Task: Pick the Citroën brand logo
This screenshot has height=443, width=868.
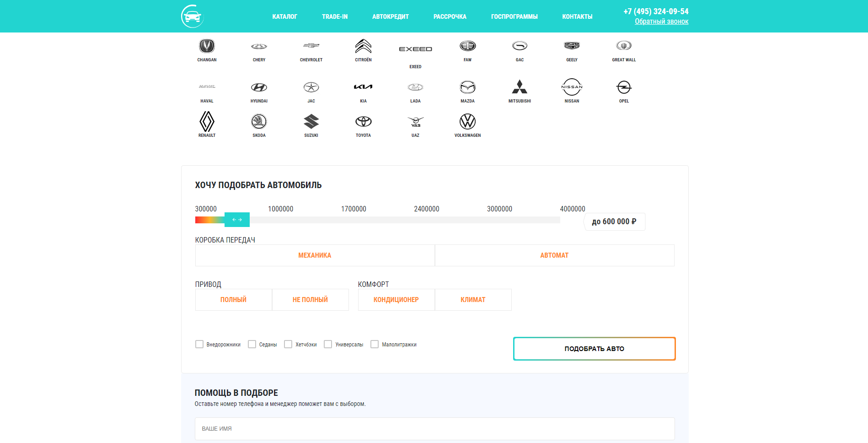Action: (x=363, y=46)
